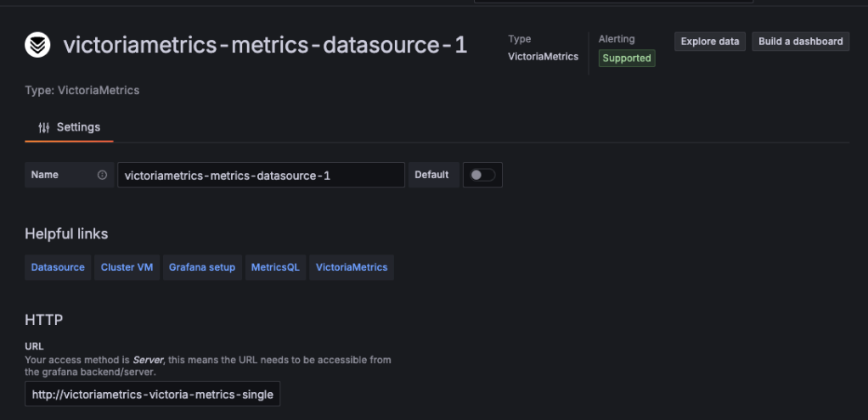Click the Build a dashboard button

800,42
